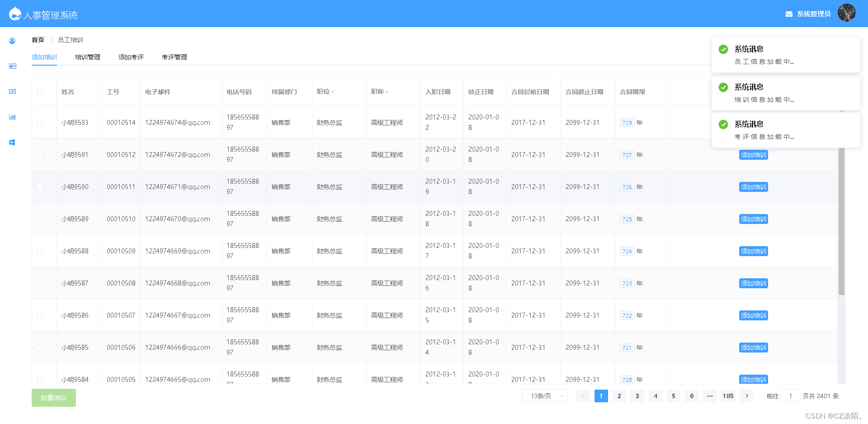Switch to the 考评管理 tab
Screen dimensions: 868x424
click(175, 57)
